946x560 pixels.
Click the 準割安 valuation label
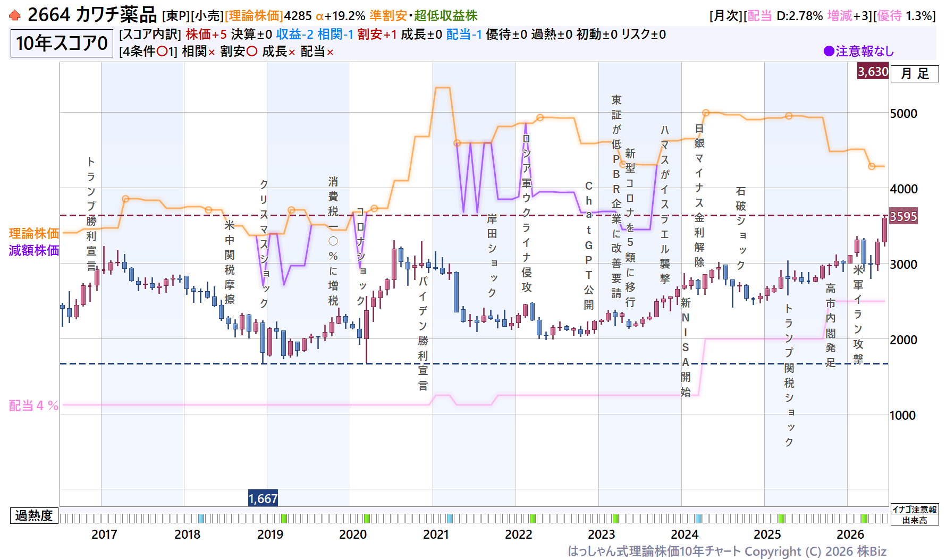coord(388,16)
